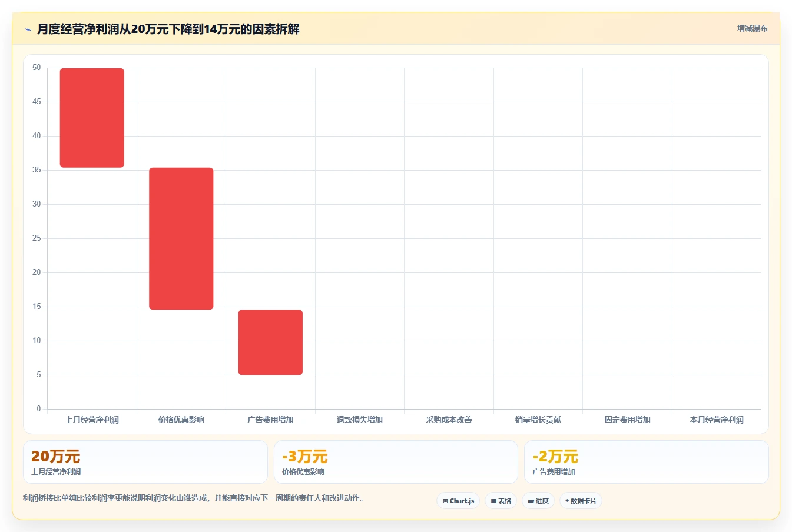Open the -2万元 广告费用增加 card

647,462
